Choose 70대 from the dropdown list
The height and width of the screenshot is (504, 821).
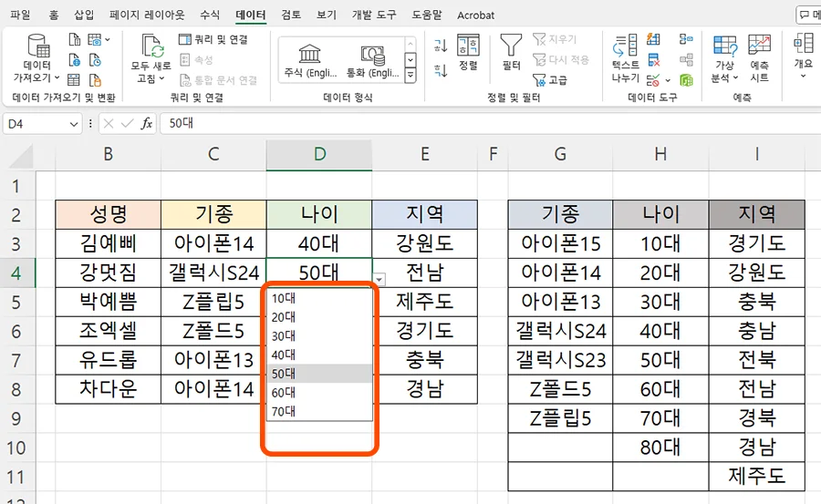pyautogui.click(x=319, y=411)
